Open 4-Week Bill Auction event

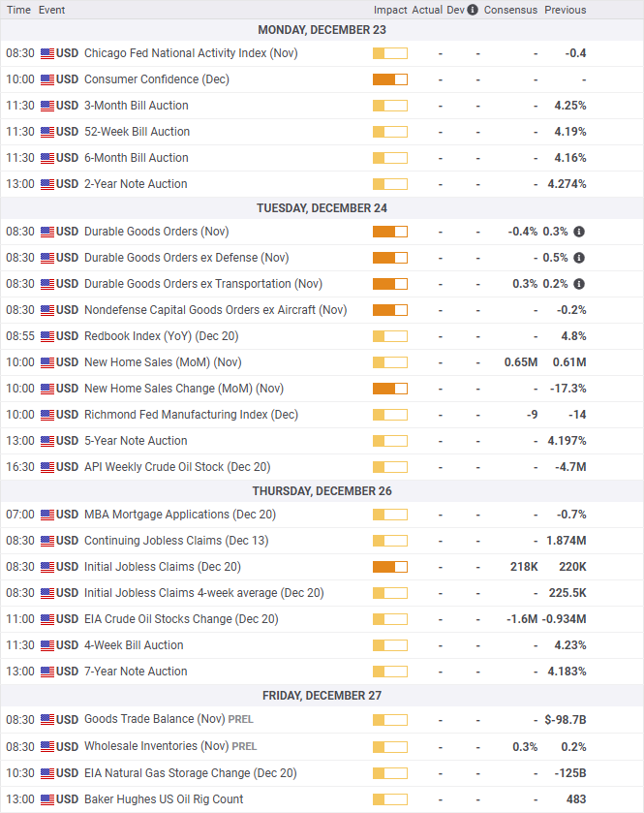[x=134, y=645]
